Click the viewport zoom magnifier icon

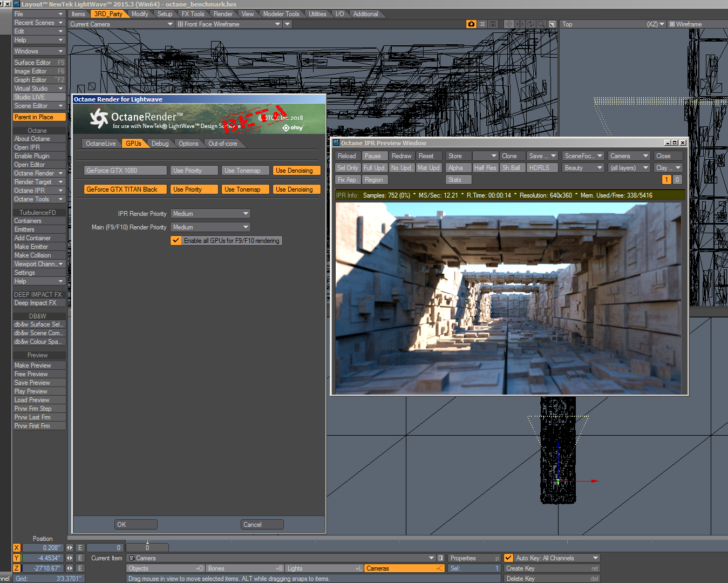(x=541, y=24)
